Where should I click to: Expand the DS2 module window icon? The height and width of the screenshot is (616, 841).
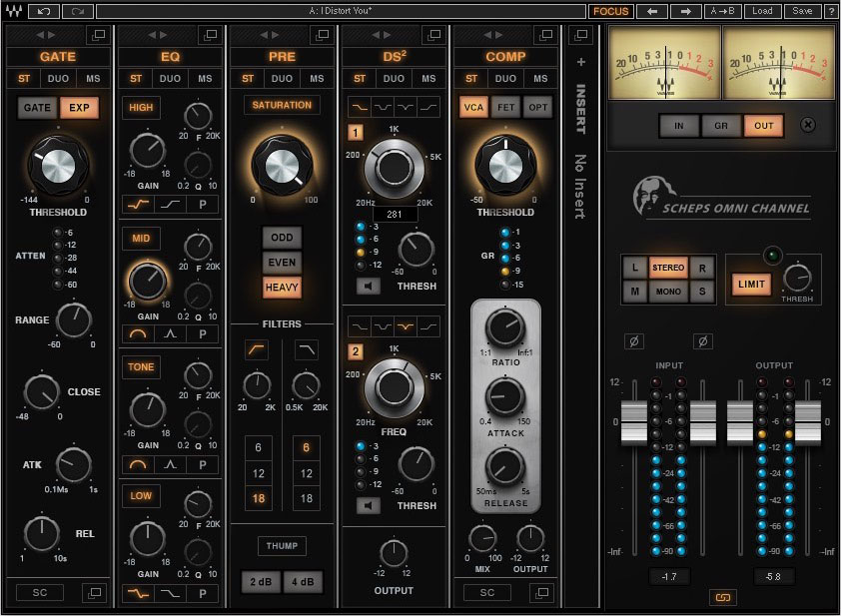coord(433,35)
